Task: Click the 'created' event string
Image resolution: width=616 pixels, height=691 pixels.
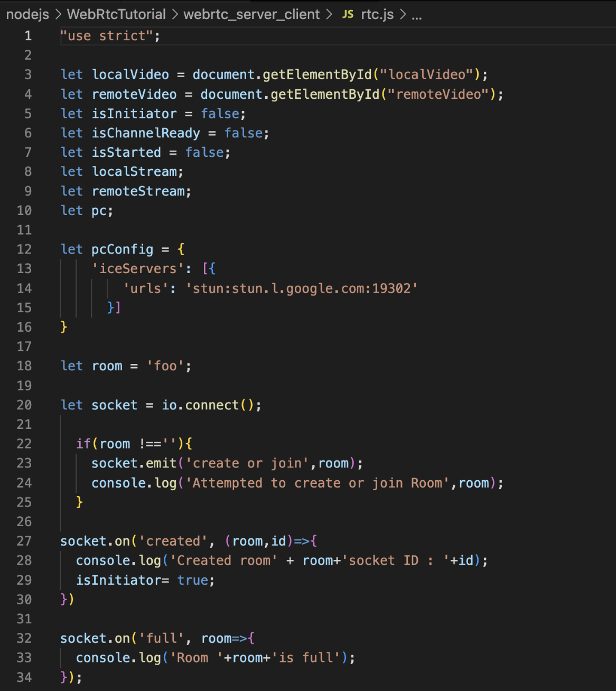Action: [x=173, y=541]
